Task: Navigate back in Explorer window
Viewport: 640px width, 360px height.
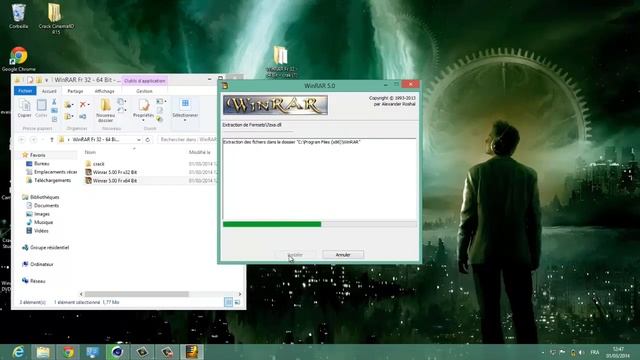Action: pos(22,140)
